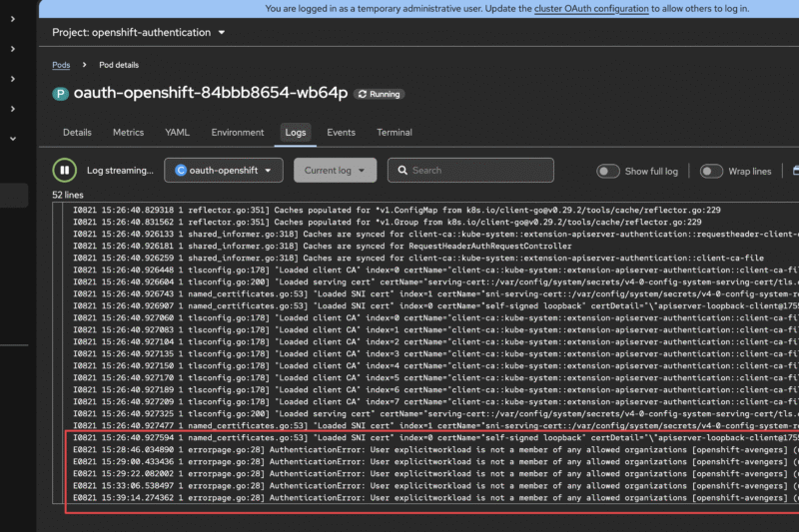799x532 pixels.
Task: Click into the log Search field
Action: click(x=470, y=170)
